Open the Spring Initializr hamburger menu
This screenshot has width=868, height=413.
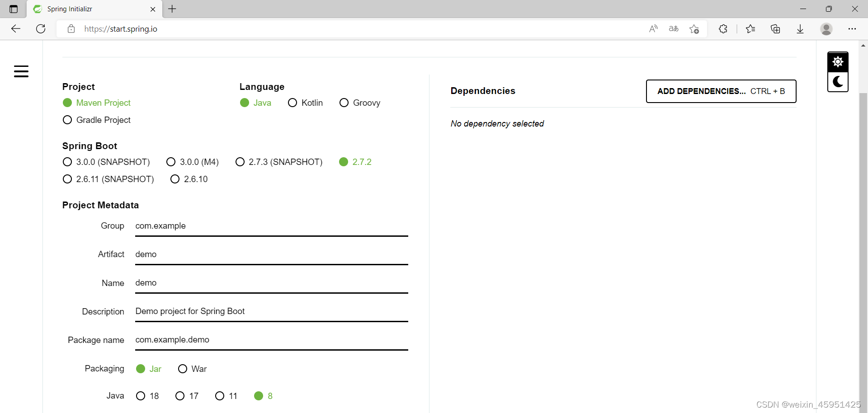point(21,71)
